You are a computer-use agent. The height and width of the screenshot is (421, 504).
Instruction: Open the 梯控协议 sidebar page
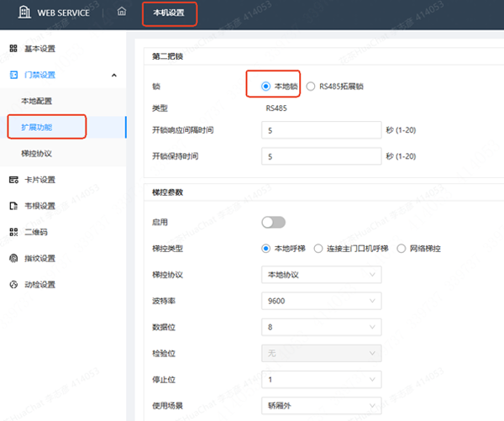click(x=38, y=154)
